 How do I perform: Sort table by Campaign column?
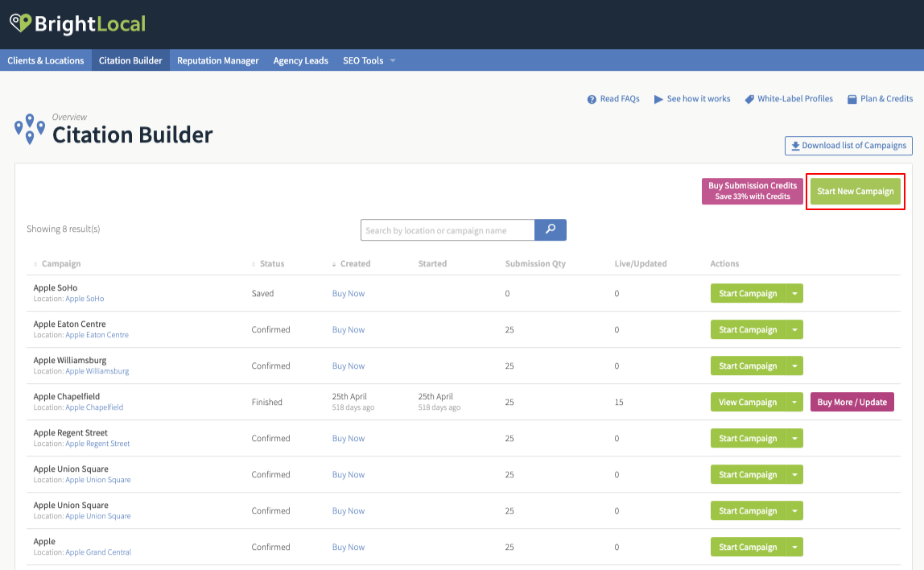click(x=57, y=263)
